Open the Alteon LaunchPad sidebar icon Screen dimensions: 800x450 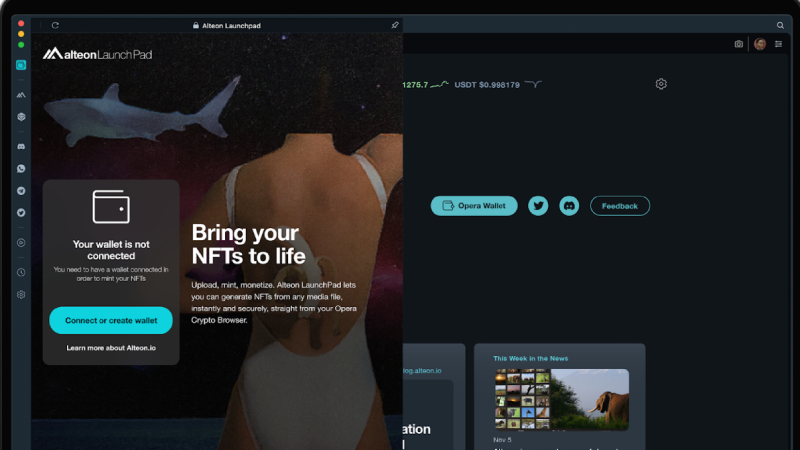pyautogui.click(x=21, y=95)
